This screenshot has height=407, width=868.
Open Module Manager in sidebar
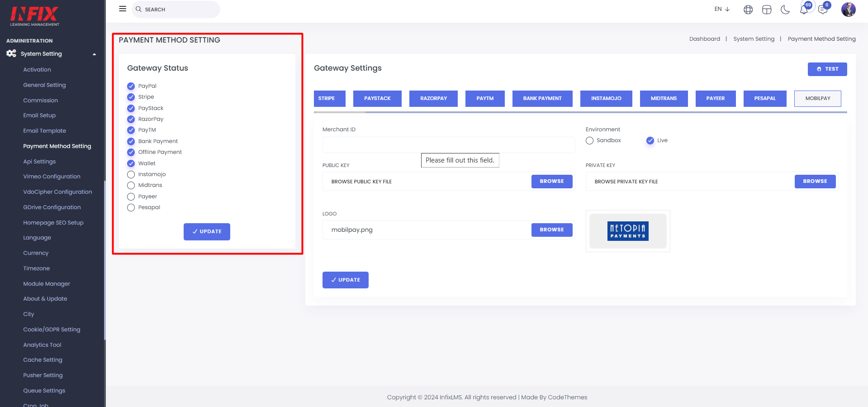click(47, 284)
